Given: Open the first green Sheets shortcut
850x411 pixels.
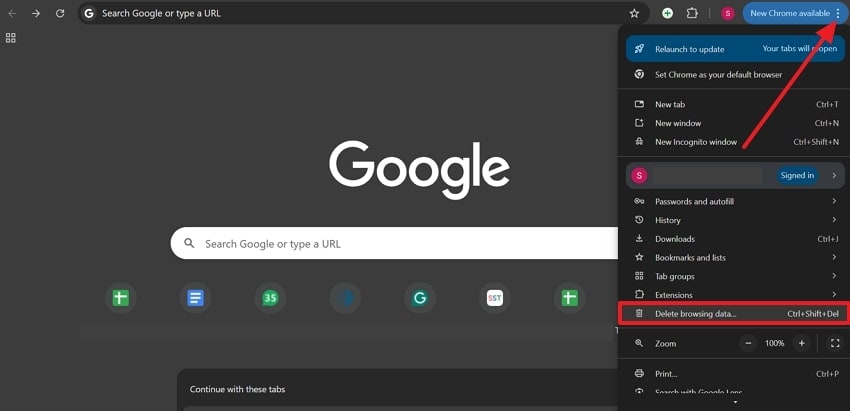Looking at the screenshot, I should (x=120, y=298).
